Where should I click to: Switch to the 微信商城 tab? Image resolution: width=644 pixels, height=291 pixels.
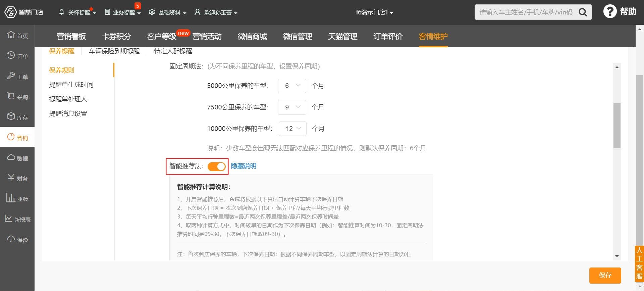tap(252, 36)
